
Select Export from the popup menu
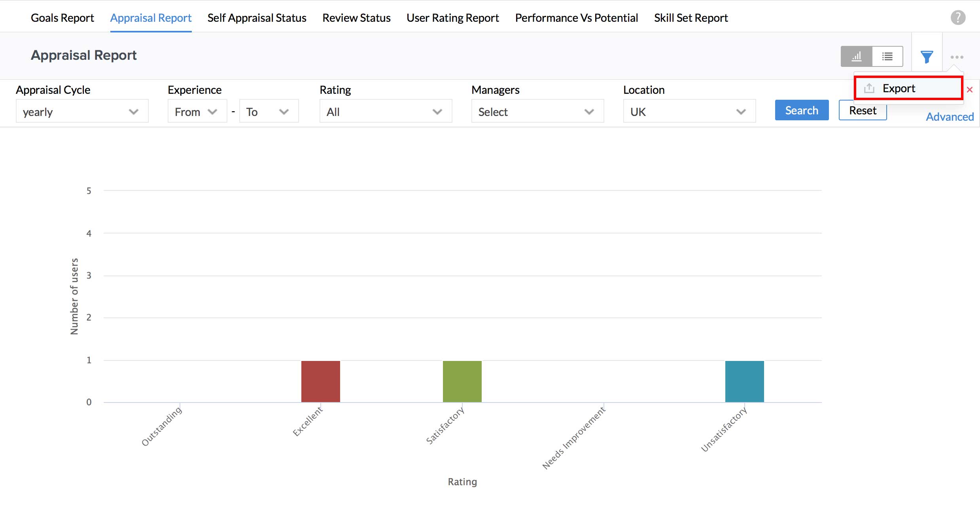tap(899, 88)
